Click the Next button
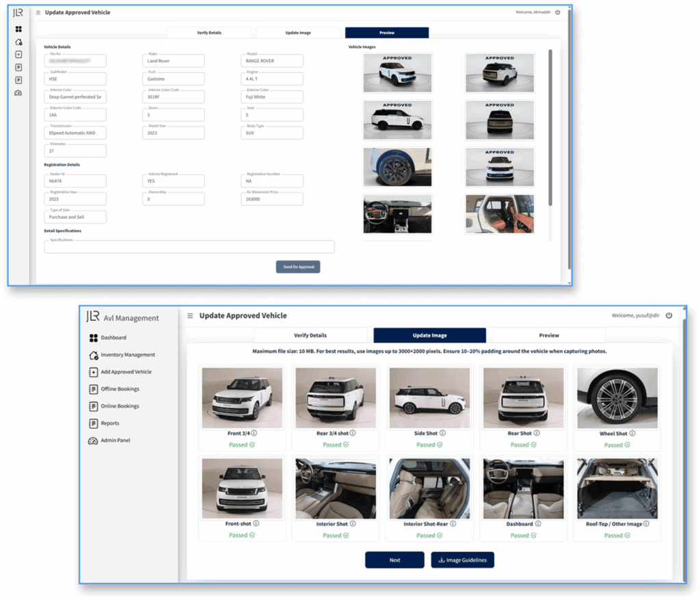 [x=394, y=560]
